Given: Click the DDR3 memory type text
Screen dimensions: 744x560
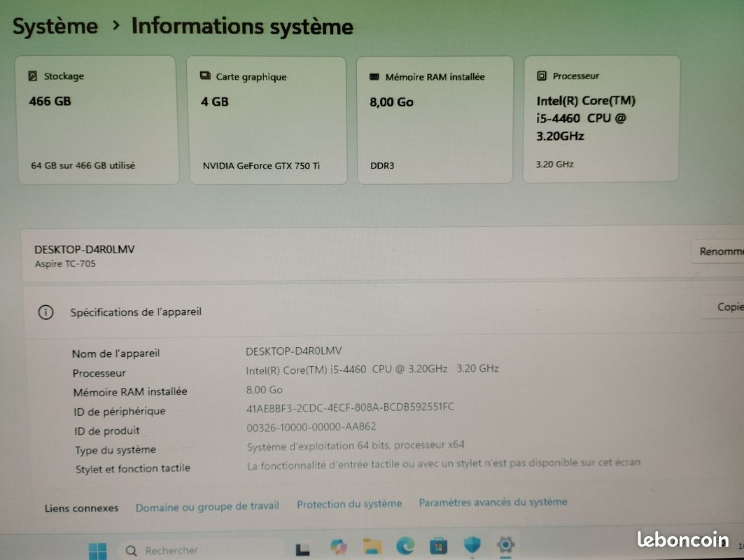Looking at the screenshot, I should pos(382,166).
